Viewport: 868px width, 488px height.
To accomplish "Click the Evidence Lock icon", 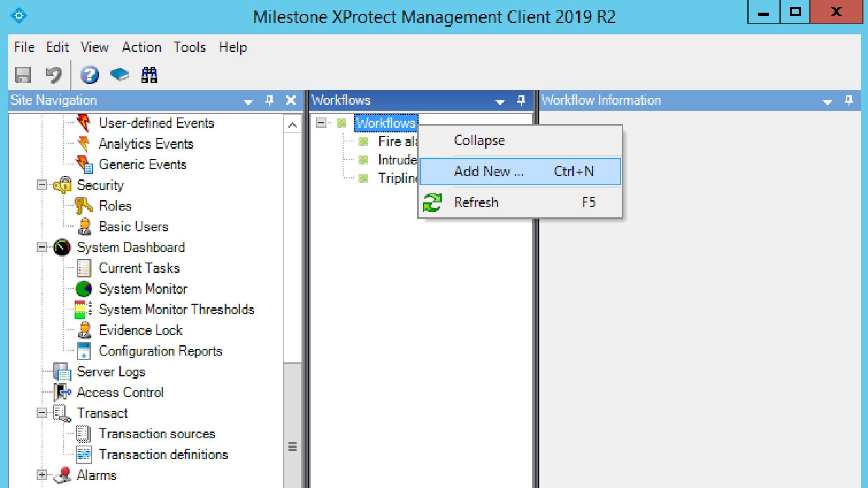I will pos(84,330).
